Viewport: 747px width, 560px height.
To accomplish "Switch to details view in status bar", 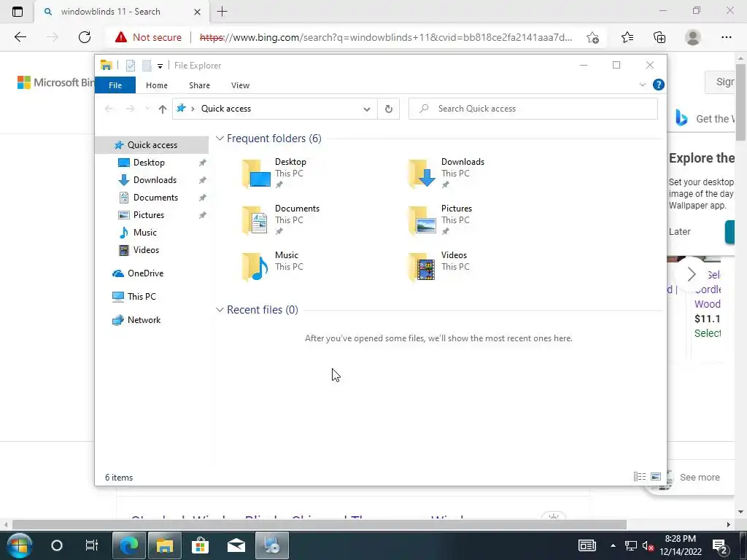I will tap(639, 477).
